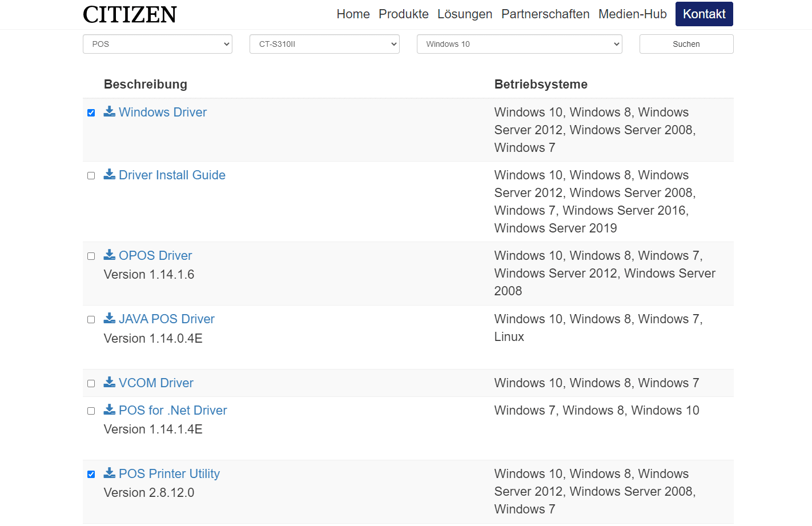Click the Kontakt button

(x=704, y=14)
